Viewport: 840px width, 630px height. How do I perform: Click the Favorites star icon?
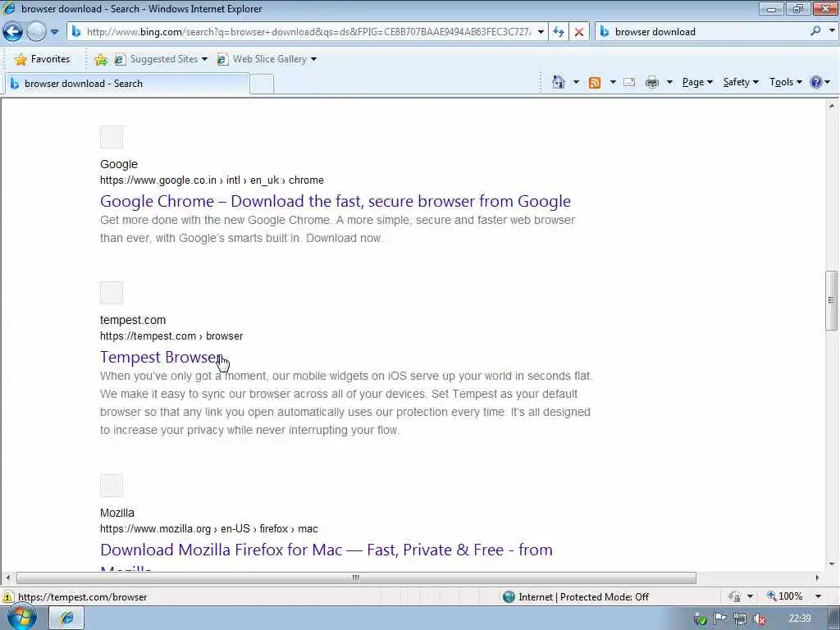tap(21, 59)
